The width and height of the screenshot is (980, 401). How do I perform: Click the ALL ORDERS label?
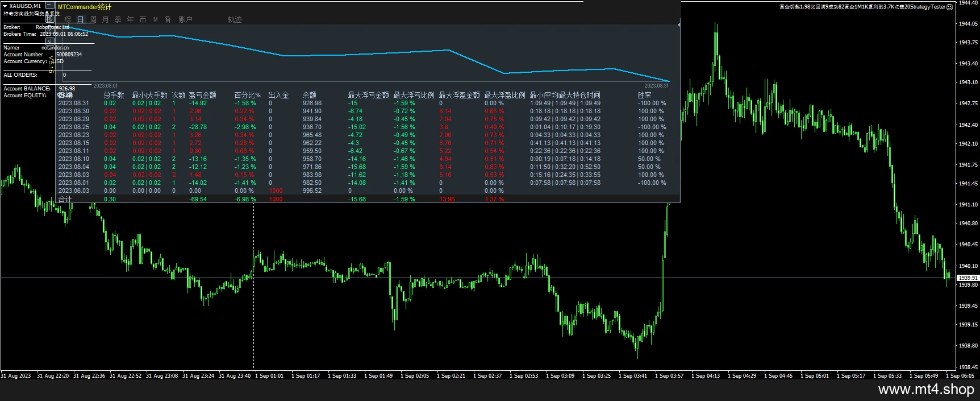[20, 75]
